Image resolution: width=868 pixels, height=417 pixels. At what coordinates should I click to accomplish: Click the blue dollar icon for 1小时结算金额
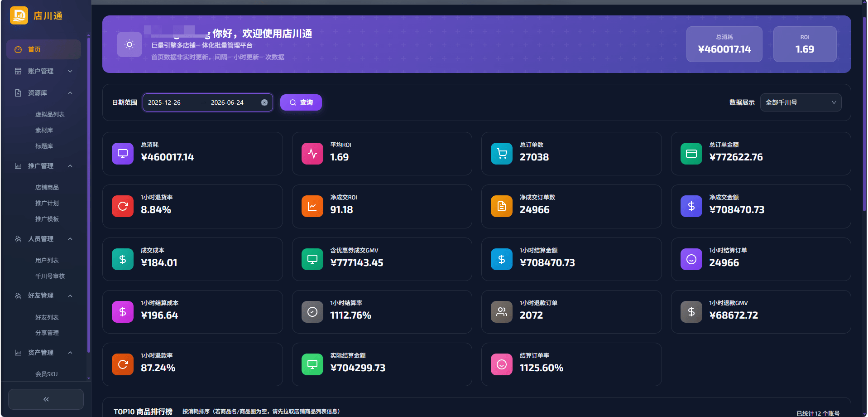pos(502,259)
